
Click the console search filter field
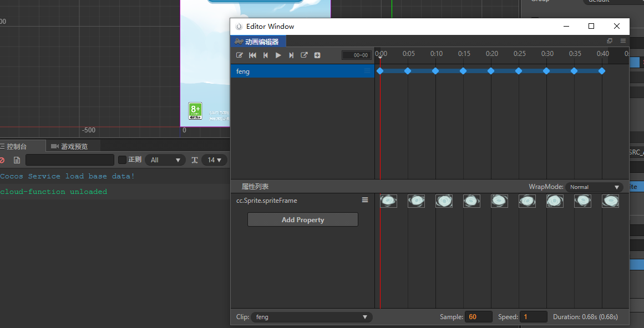coord(70,160)
